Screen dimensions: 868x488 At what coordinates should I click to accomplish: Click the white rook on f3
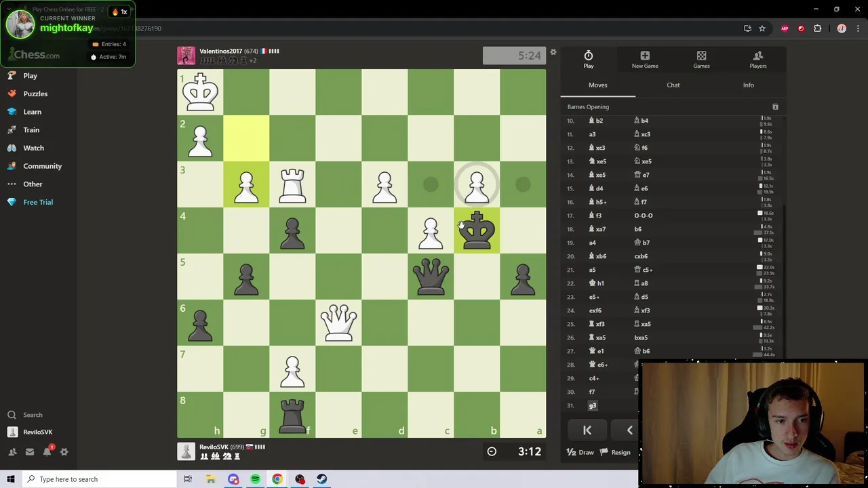tap(292, 184)
